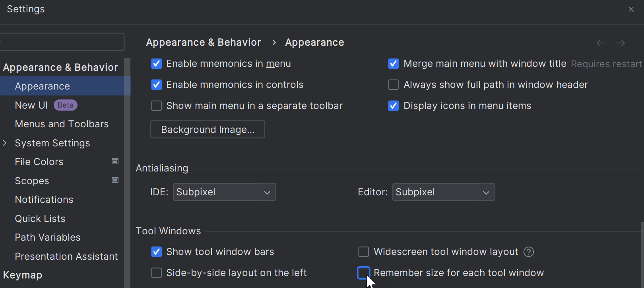This screenshot has height=288, width=644.
Task: Expand the System Settings tree node
Action: point(5,143)
